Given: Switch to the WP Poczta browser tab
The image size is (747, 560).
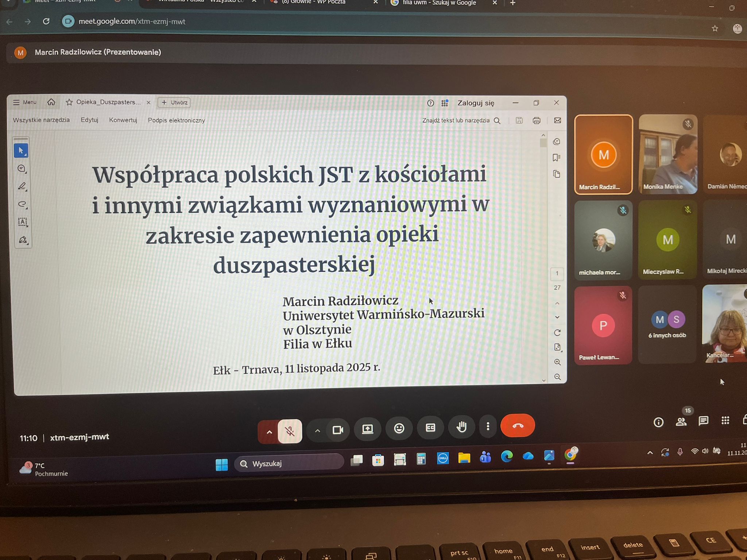Looking at the screenshot, I should click(314, 2).
